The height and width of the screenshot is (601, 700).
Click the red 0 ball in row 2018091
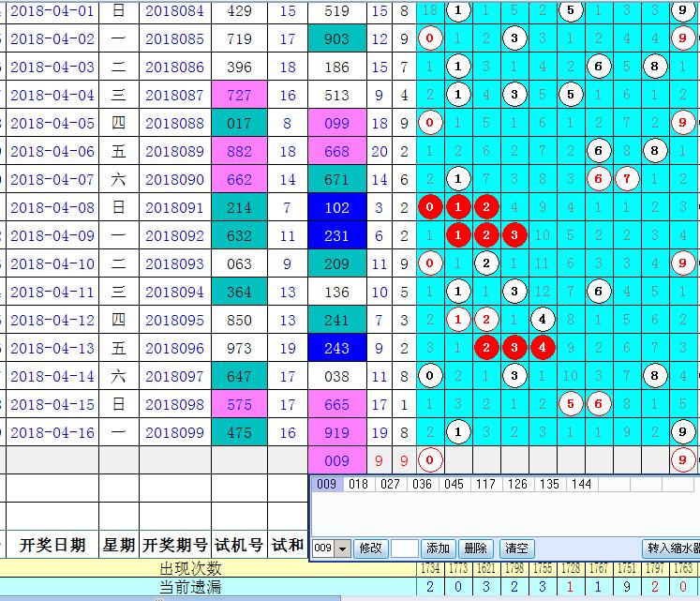(x=430, y=208)
